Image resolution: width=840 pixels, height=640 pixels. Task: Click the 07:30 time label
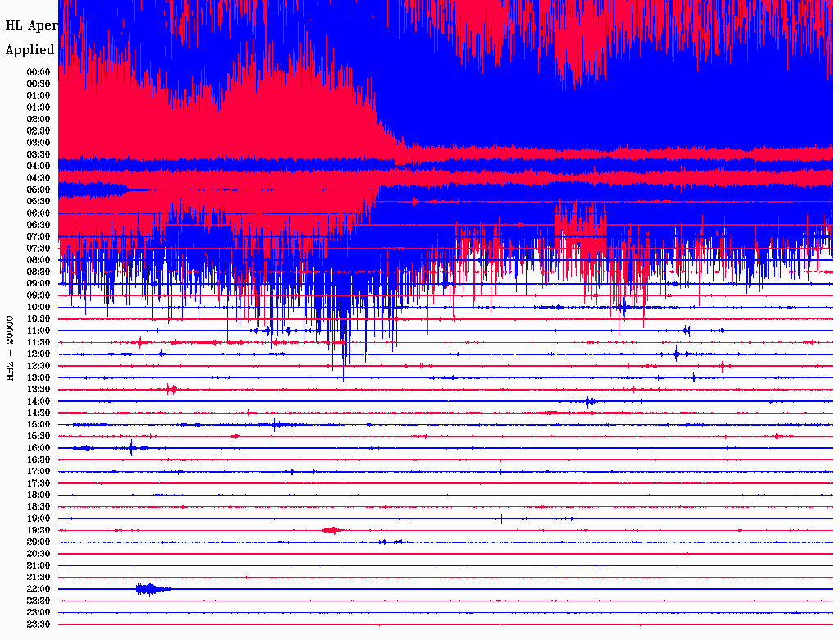(x=39, y=249)
